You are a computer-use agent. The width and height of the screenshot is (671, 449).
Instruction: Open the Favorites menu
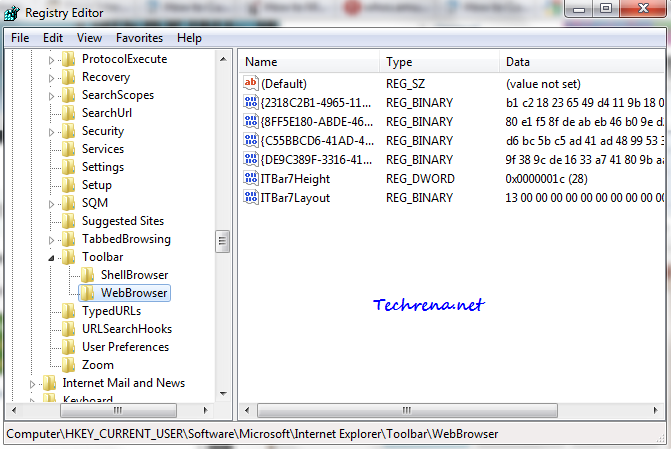[x=140, y=38]
